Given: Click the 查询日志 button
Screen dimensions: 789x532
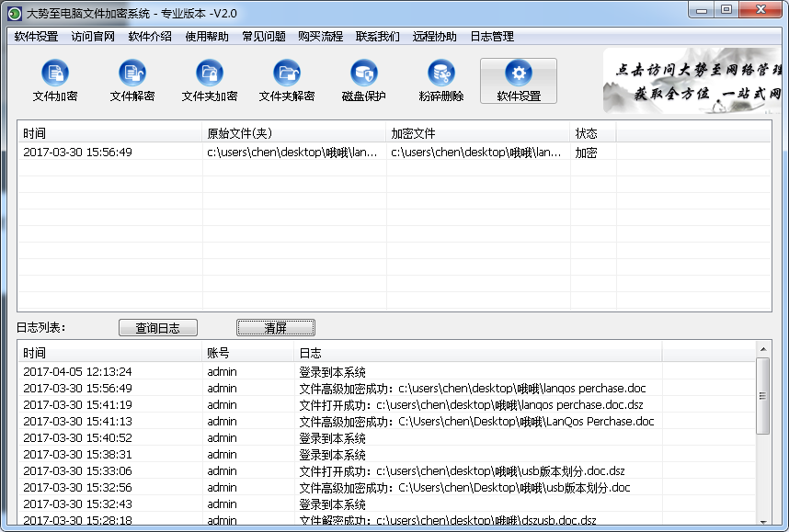Looking at the screenshot, I should click(x=158, y=328).
